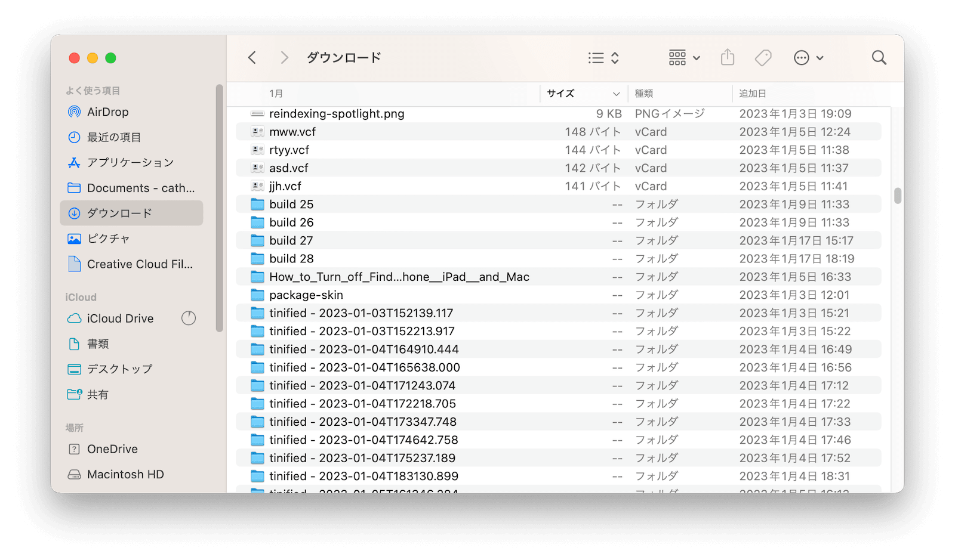Click the ダウンロード window title
955x560 pixels.
click(x=344, y=58)
